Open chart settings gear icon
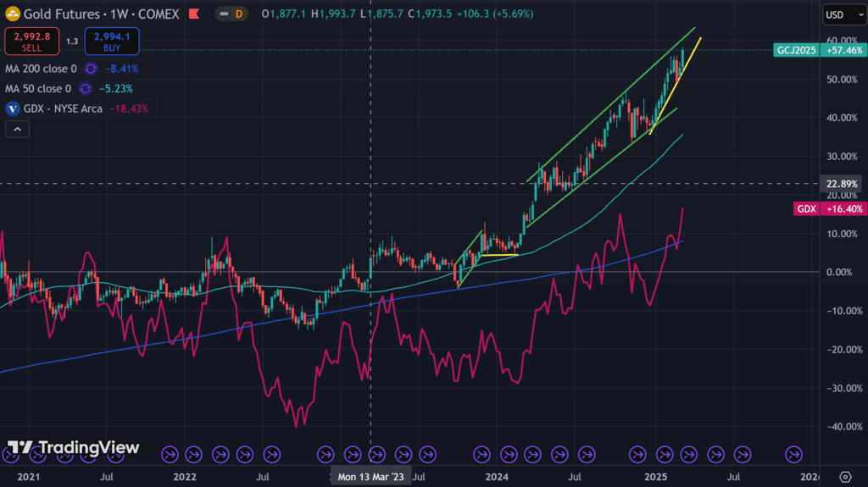The image size is (868, 487). (x=845, y=477)
